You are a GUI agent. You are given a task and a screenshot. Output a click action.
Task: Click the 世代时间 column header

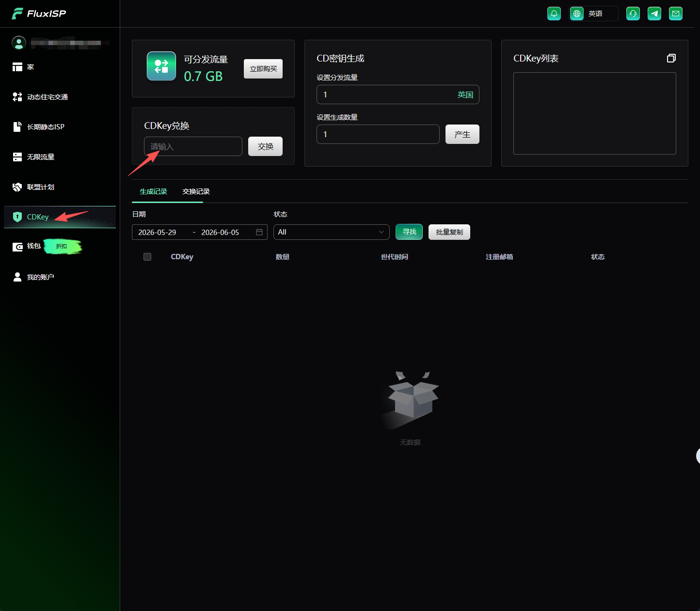[395, 257]
